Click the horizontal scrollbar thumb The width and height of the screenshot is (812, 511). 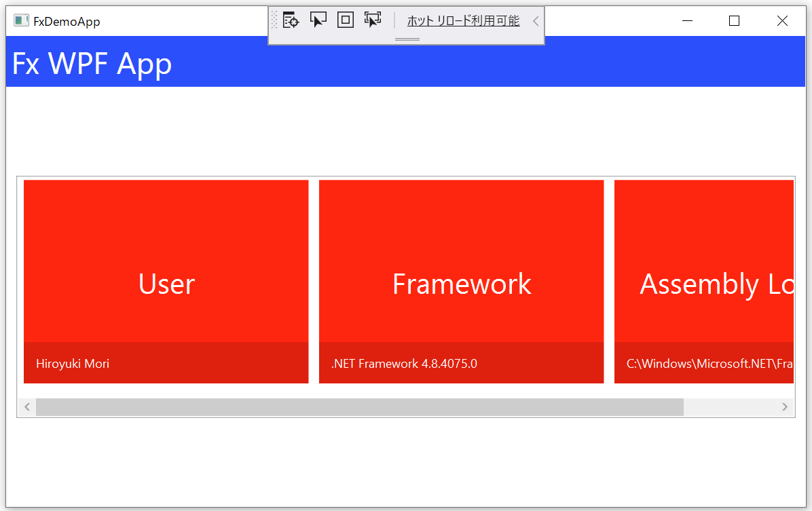coord(359,407)
